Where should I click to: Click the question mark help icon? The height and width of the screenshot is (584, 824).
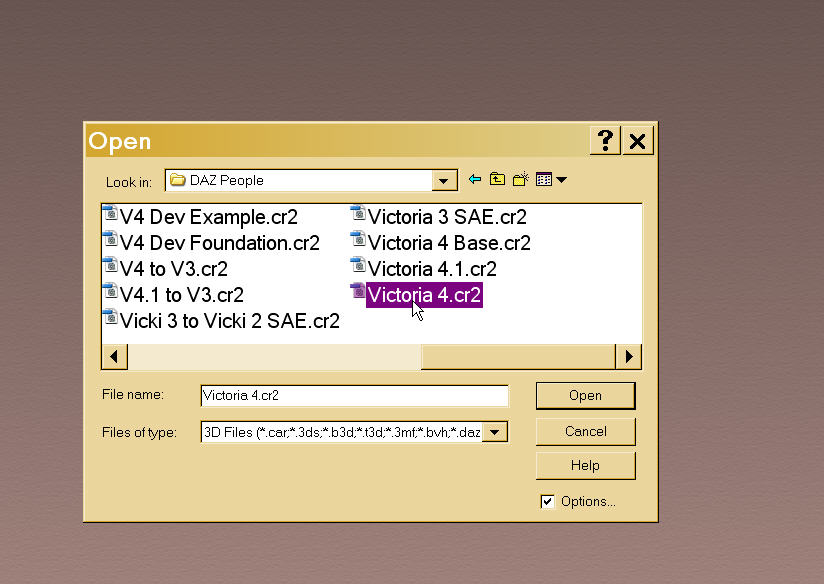click(x=605, y=141)
